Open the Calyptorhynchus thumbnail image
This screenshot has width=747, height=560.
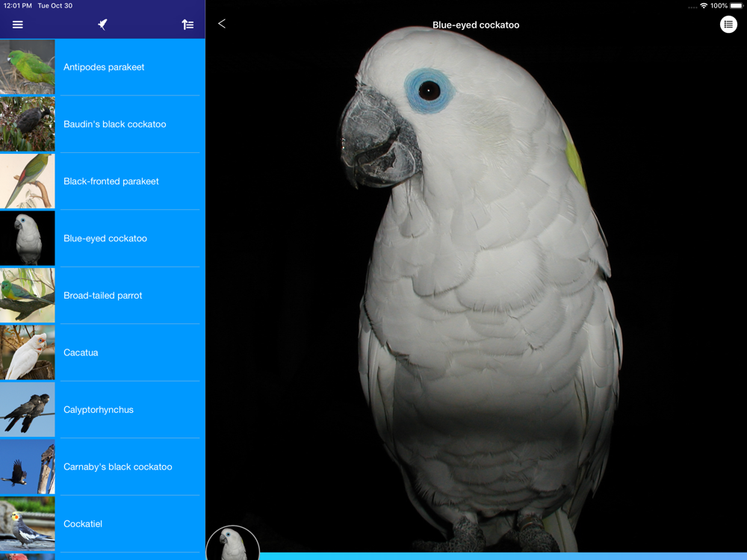point(27,409)
